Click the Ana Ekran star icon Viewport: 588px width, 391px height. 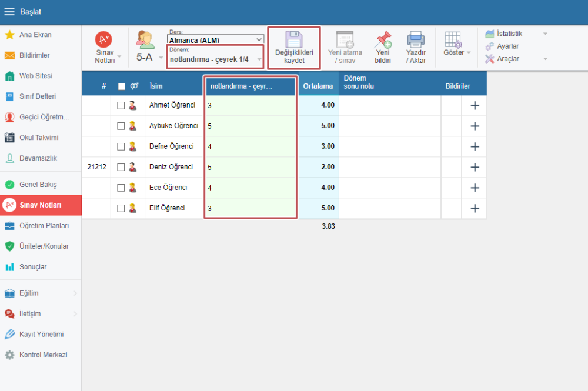pyautogui.click(x=10, y=35)
